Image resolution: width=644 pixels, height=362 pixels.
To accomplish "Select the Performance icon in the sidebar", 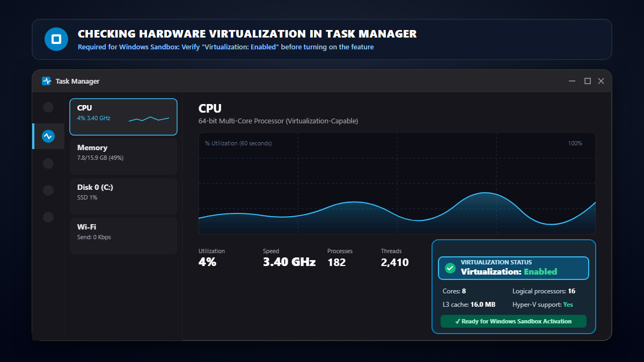I will click(x=48, y=136).
